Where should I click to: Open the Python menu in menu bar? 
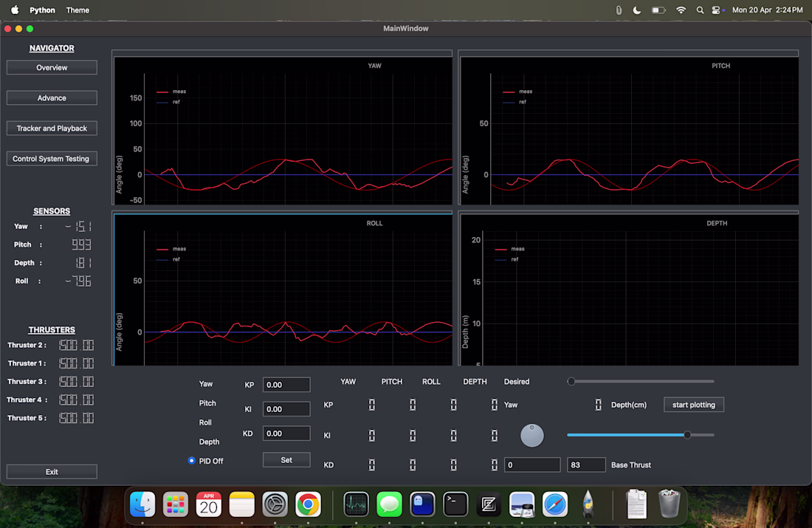click(x=42, y=10)
